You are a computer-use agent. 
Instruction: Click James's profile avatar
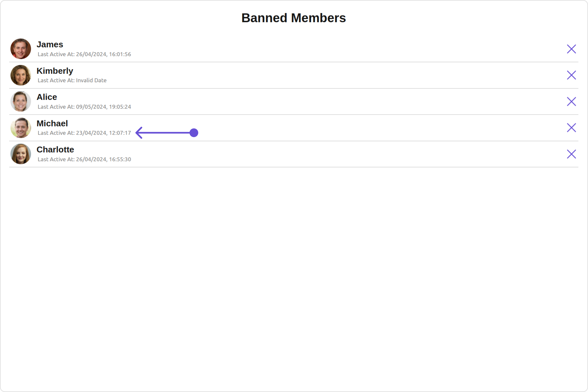[21, 49]
